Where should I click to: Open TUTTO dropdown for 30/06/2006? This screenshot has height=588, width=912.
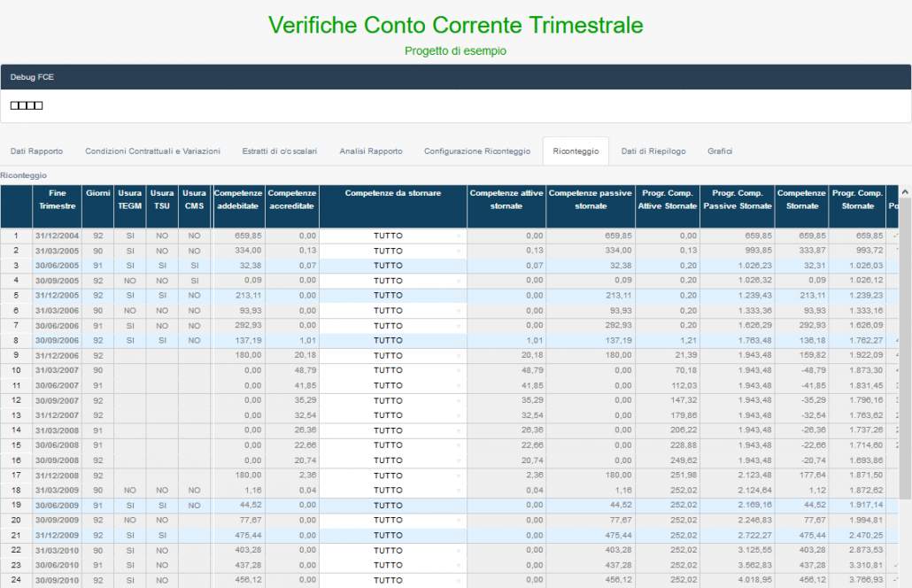point(393,326)
